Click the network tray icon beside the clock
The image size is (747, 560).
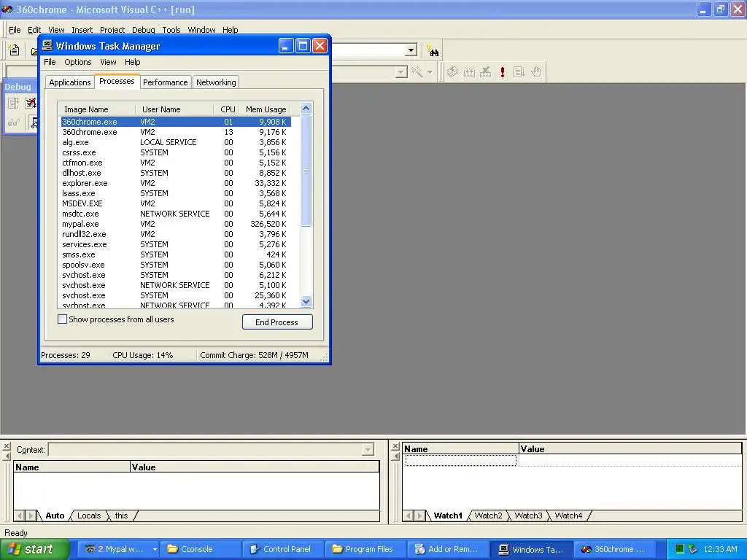click(x=693, y=549)
